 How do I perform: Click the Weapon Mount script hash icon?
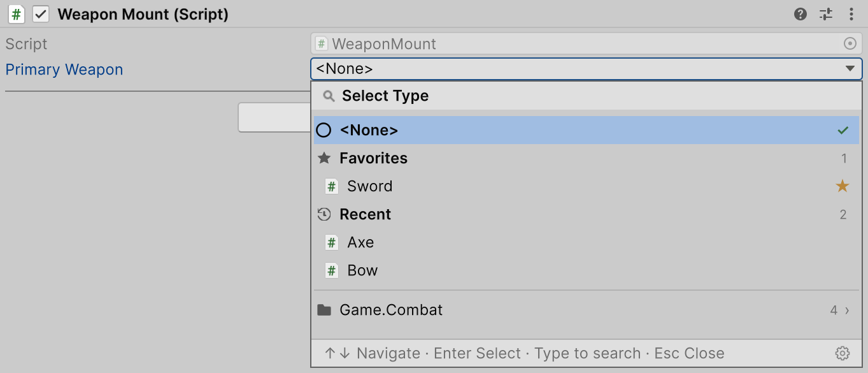pos(17,14)
